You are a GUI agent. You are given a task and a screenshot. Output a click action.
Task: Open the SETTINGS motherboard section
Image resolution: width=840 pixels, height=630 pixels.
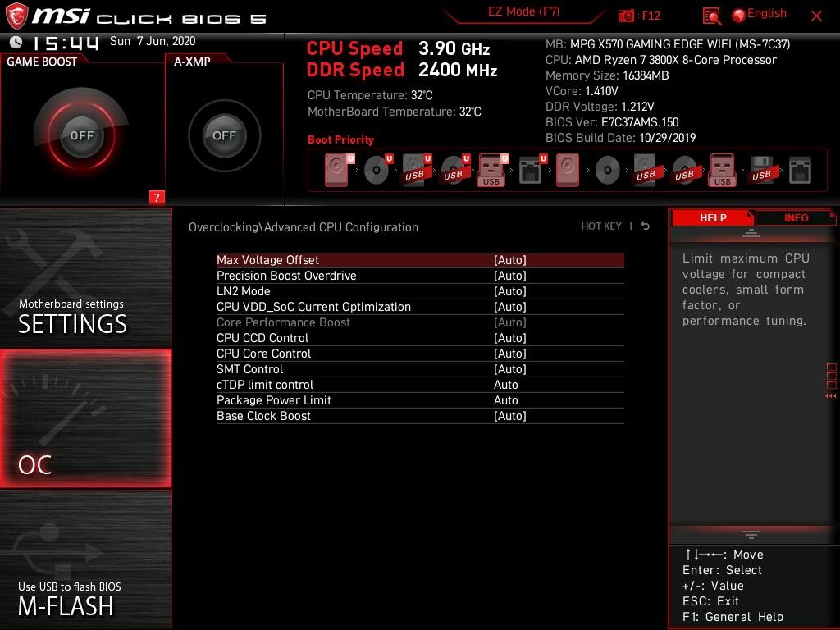pos(85,277)
